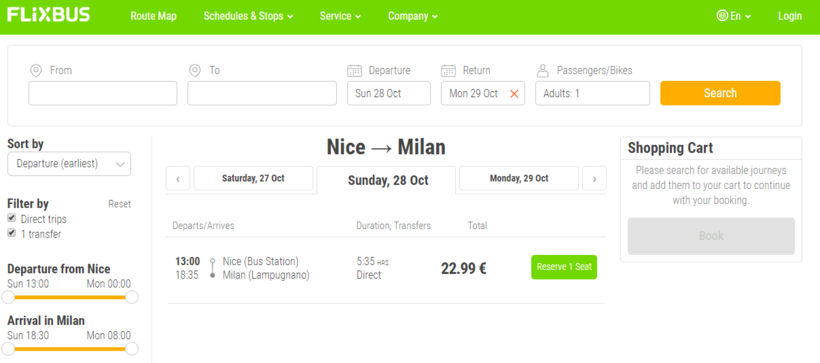Expand the Schedules & Stops menu
The image size is (820, 363).
point(248,16)
